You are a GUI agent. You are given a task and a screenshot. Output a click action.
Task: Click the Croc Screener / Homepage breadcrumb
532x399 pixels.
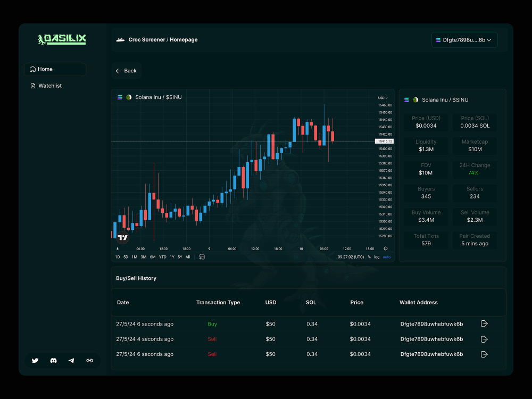click(x=163, y=40)
